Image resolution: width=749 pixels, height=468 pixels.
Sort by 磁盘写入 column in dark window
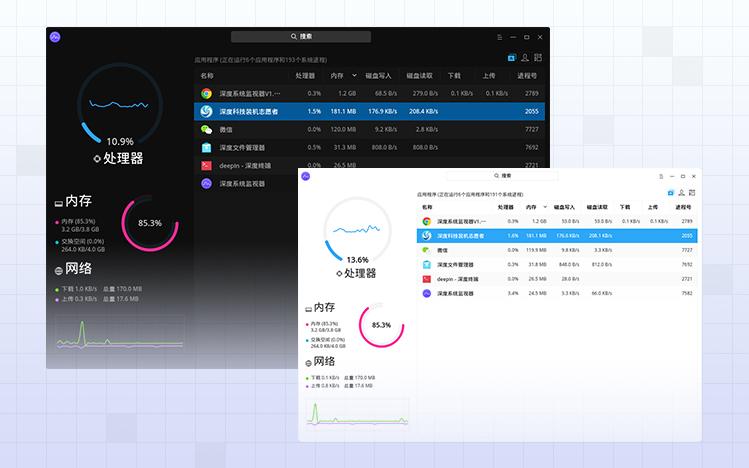378,75
